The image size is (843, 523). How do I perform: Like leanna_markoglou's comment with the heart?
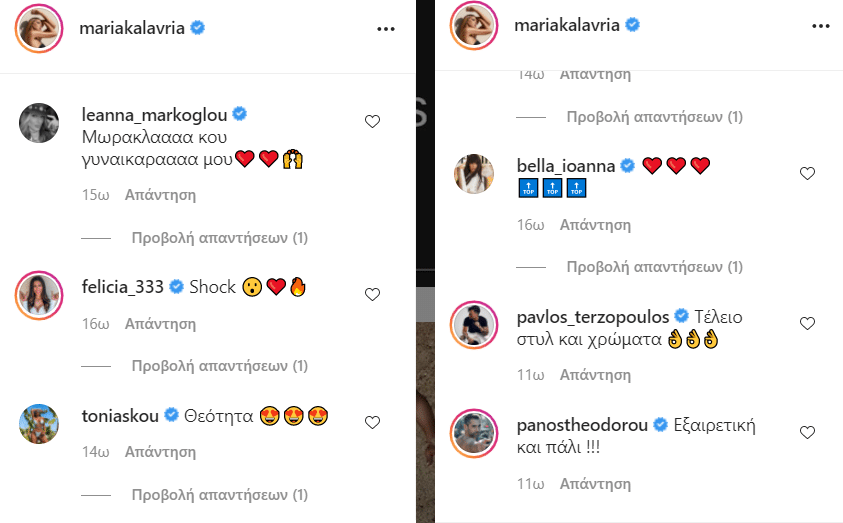[373, 121]
